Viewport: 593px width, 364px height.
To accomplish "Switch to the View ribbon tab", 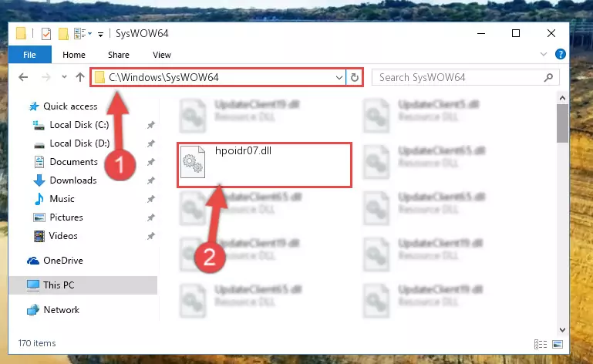I will point(162,55).
